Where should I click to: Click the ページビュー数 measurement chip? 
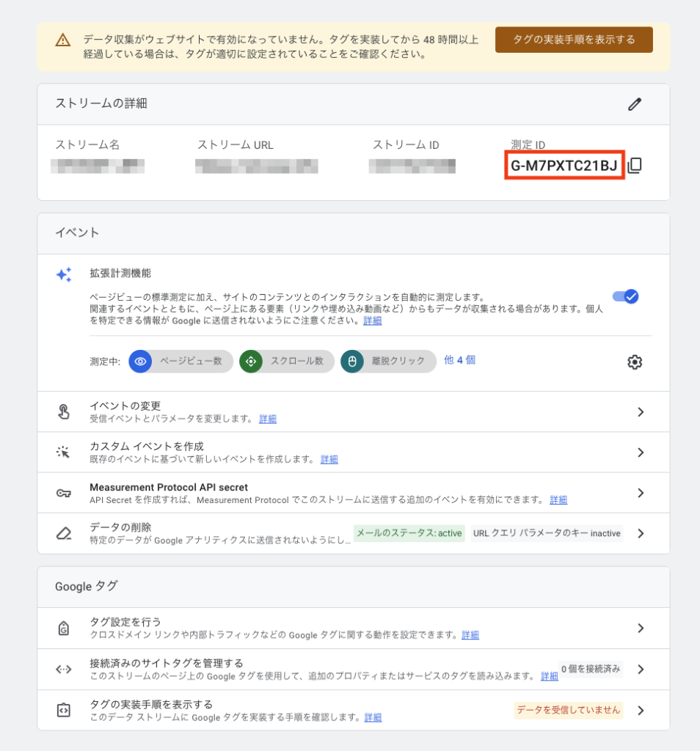(181, 362)
